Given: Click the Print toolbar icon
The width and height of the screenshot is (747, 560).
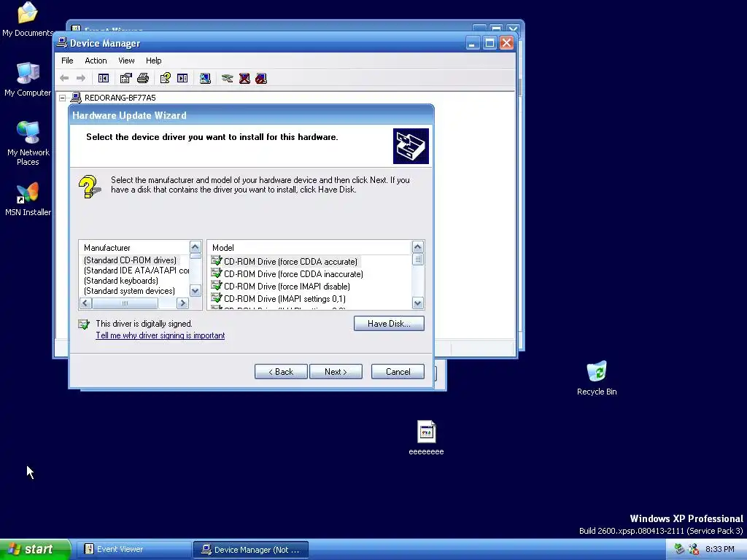Looking at the screenshot, I should click(x=143, y=78).
